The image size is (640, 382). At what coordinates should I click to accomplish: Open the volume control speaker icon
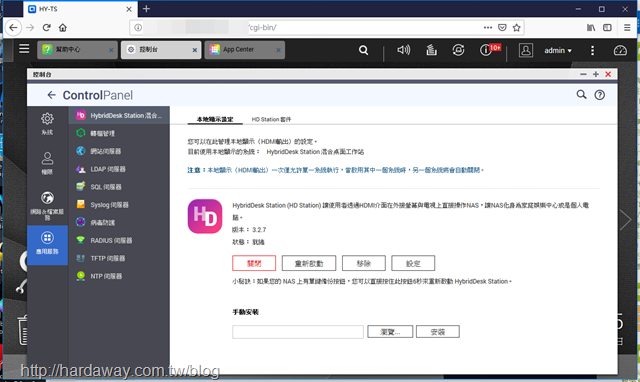[x=403, y=50]
